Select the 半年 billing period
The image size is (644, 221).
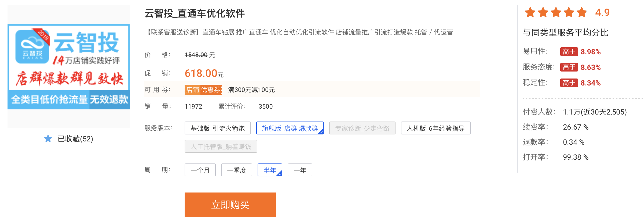tap(270, 170)
